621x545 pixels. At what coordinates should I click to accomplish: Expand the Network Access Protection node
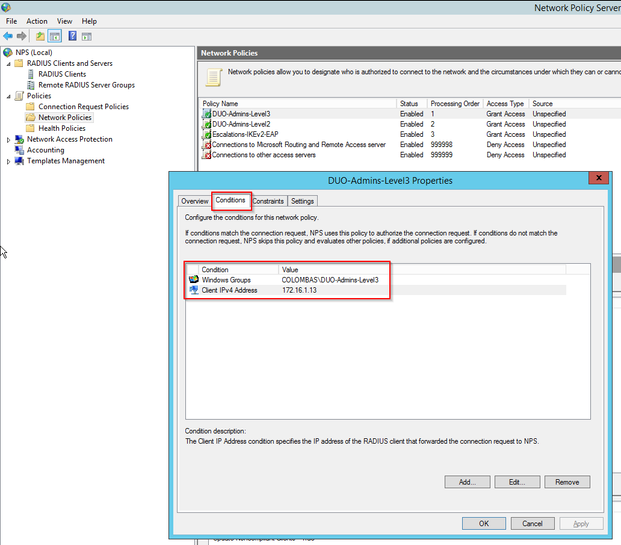point(8,139)
